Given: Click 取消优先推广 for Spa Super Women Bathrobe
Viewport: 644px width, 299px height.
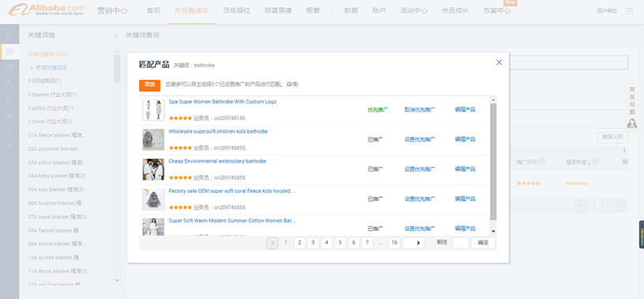Looking at the screenshot, I should [x=420, y=110].
